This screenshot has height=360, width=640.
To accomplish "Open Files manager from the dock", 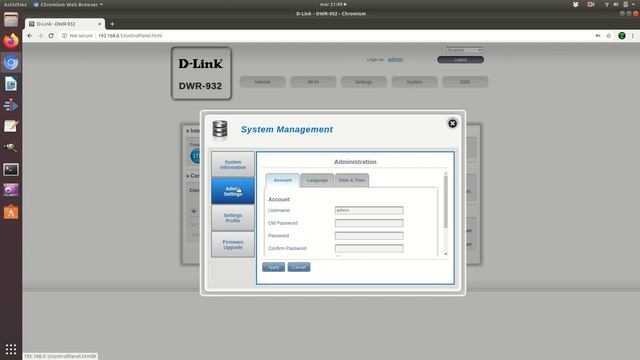I will 11,20.
